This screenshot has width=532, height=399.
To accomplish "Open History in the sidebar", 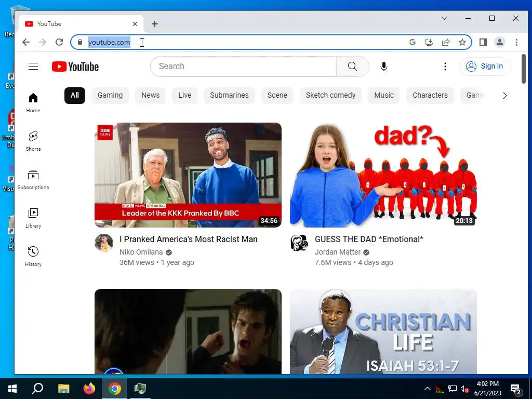I will (x=33, y=257).
